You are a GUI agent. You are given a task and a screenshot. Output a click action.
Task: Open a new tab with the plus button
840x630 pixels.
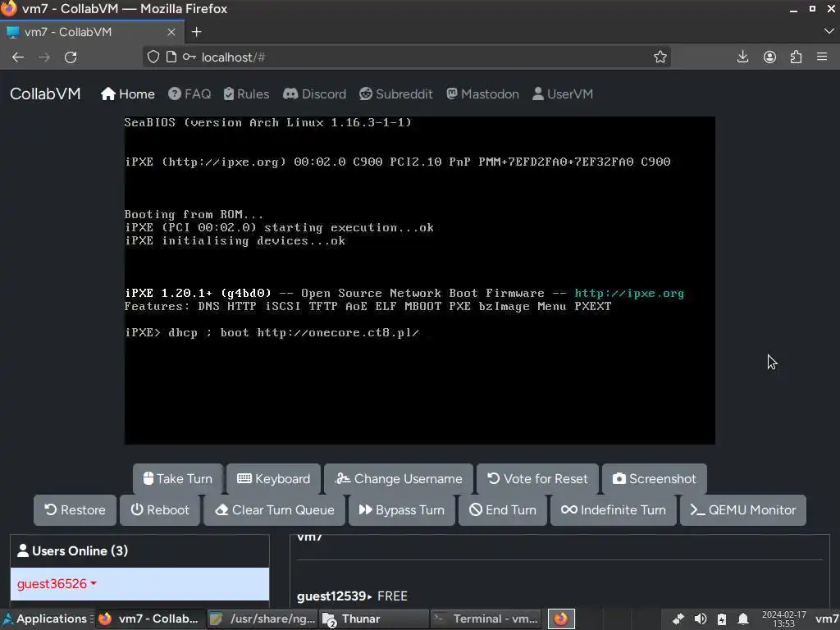[197, 32]
